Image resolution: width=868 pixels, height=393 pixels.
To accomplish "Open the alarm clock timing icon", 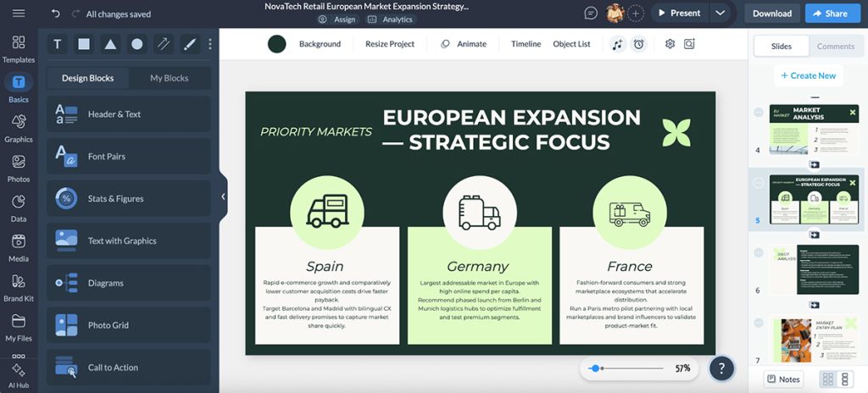I will pyautogui.click(x=639, y=44).
